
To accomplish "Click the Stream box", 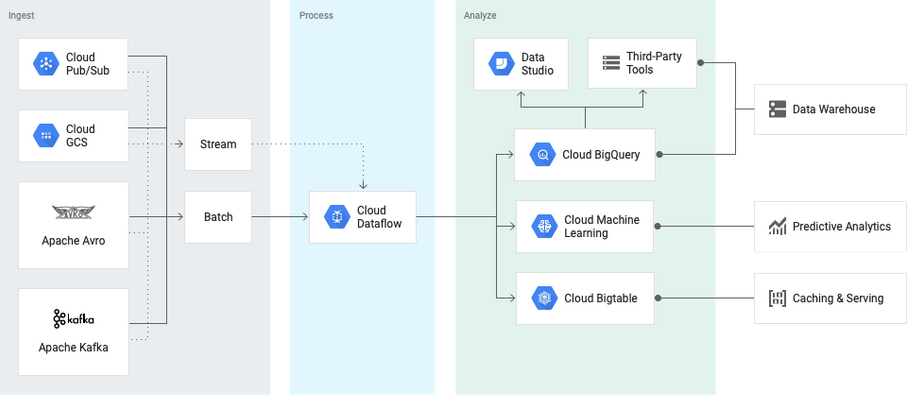I will [x=218, y=144].
